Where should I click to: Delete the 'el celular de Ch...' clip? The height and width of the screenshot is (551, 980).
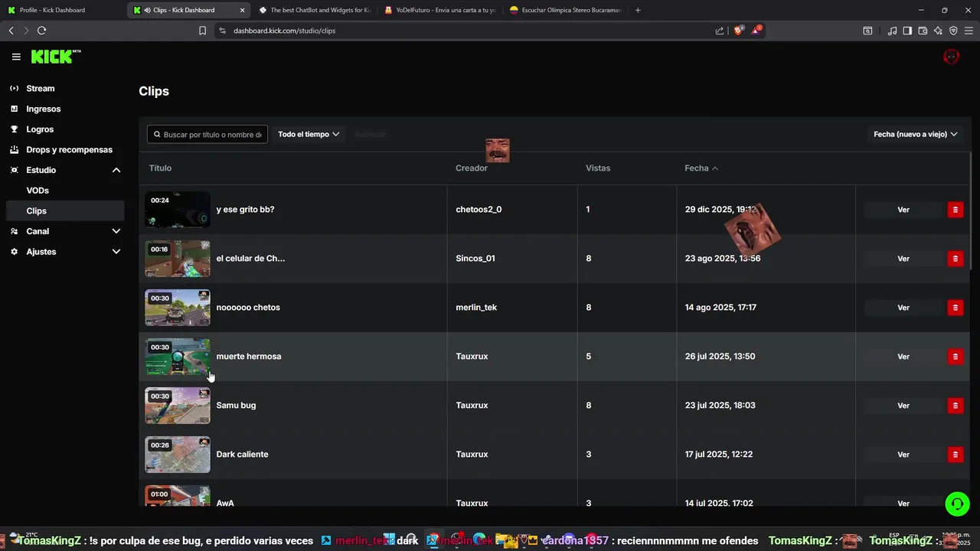click(955, 259)
